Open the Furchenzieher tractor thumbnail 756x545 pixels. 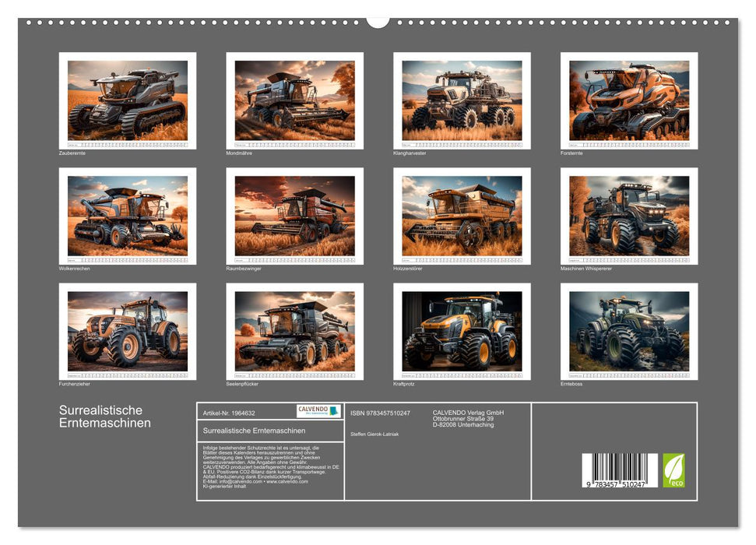pos(128,331)
